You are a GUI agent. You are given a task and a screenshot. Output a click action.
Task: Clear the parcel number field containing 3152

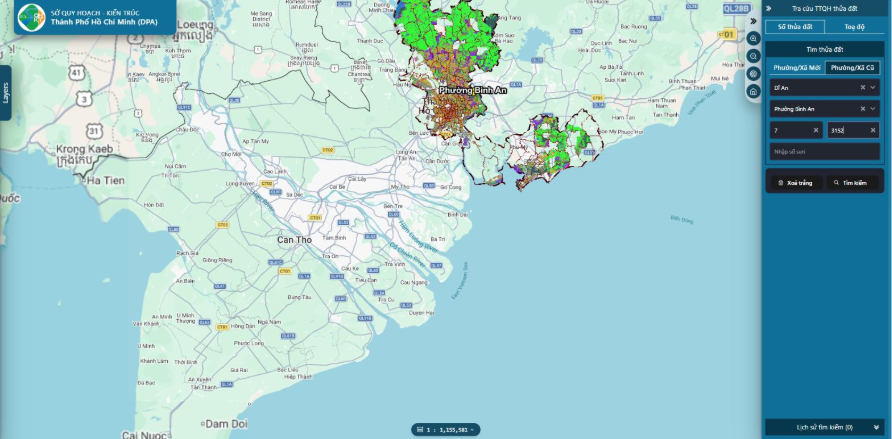873,130
